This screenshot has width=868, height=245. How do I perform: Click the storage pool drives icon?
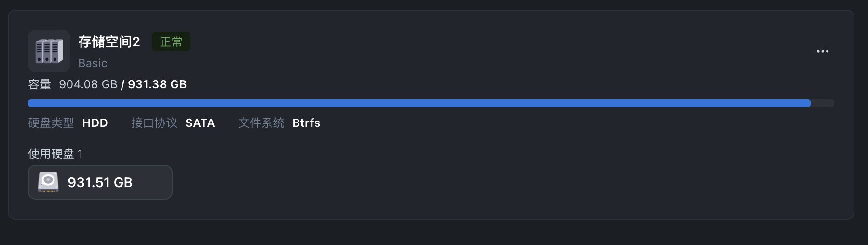coord(49,51)
